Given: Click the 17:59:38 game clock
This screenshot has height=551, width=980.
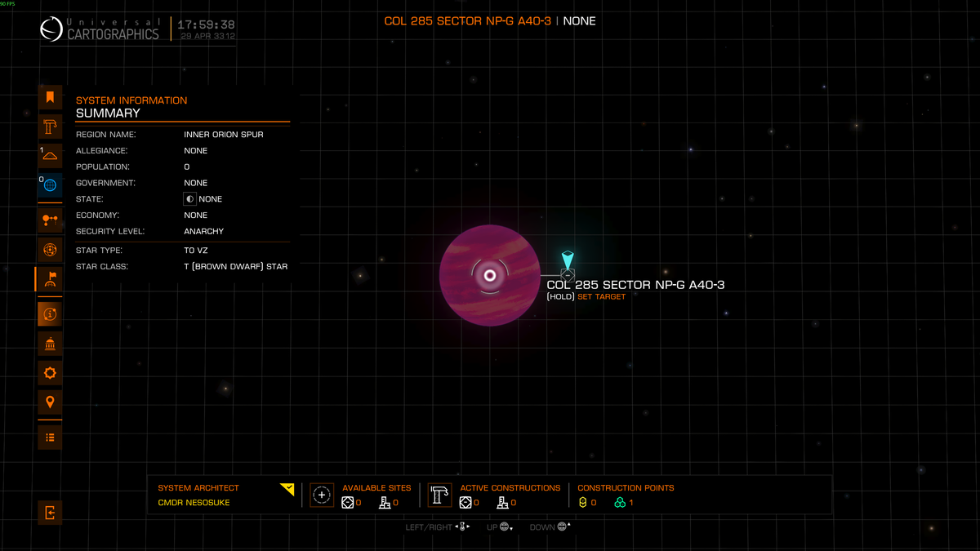Looking at the screenshot, I should click(206, 24).
